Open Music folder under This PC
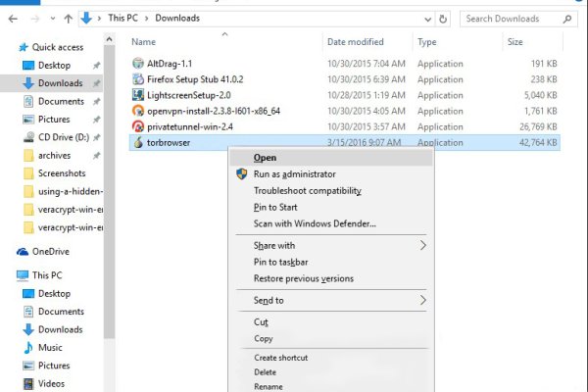Viewport: 588px width, 392px height. [x=49, y=348]
